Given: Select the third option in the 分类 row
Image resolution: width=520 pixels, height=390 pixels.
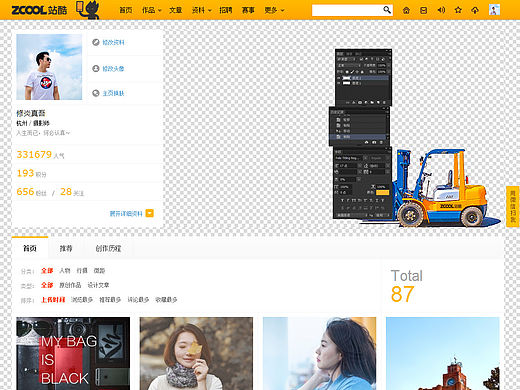Looking at the screenshot, I should tap(82, 271).
